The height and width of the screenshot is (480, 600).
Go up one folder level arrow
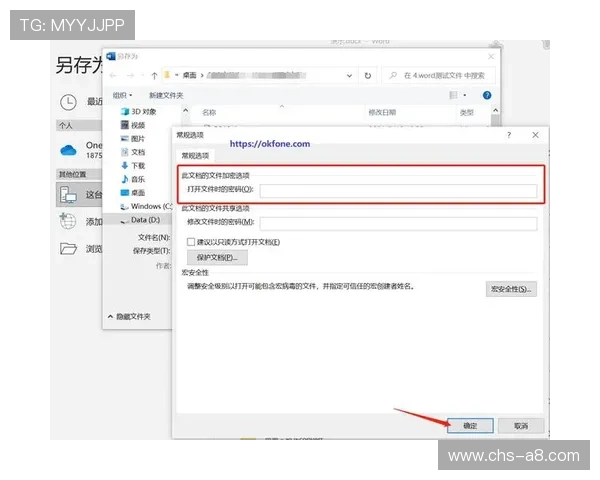[x=154, y=75]
